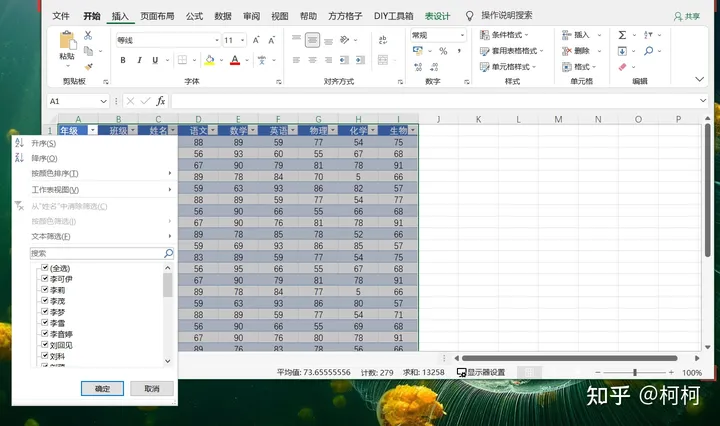The height and width of the screenshot is (426, 720).
Task: Toggle underline formatting
Action: (155, 60)
